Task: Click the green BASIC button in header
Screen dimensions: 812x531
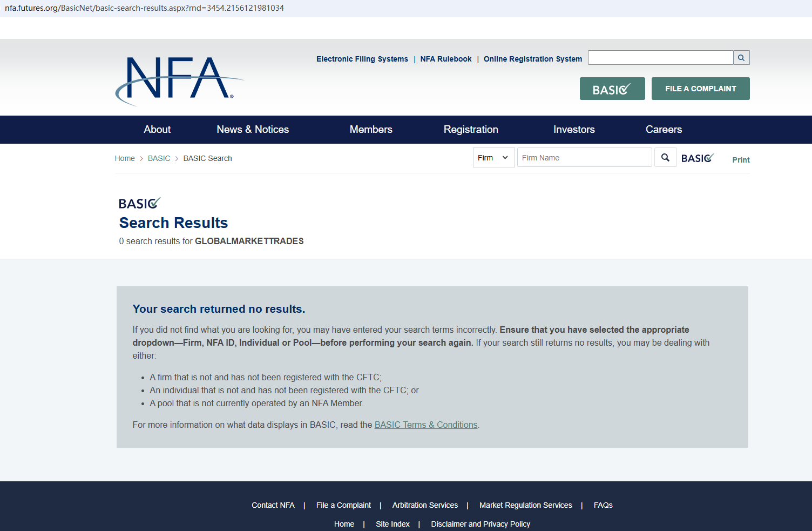Action: pyautogui.click(x=612, y=89)
